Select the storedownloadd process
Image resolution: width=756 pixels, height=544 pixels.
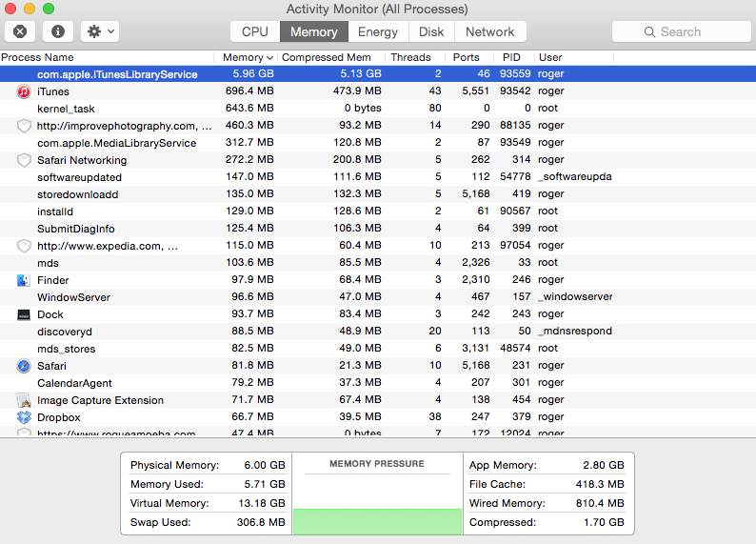coord(378,194)
